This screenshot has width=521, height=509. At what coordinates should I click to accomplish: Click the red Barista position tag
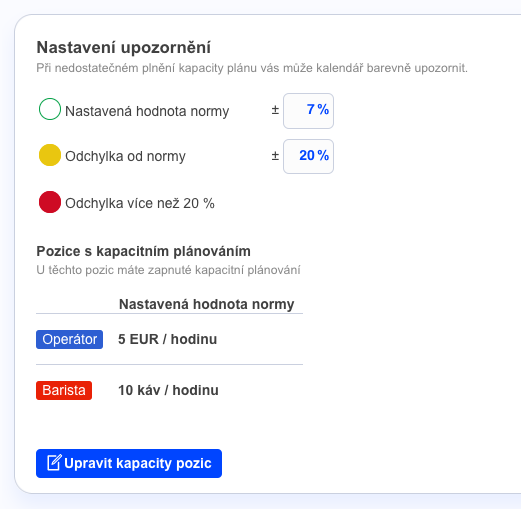[x=64, y=390]
